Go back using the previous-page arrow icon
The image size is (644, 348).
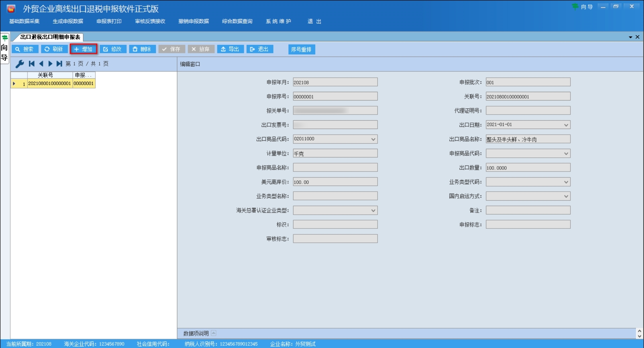tap(41, 64)
